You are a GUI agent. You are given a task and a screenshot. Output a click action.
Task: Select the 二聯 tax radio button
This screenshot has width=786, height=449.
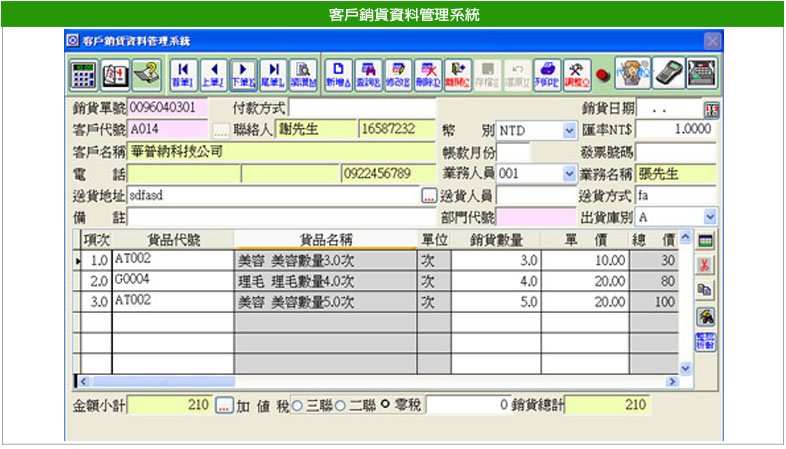click(x=339, y=406)
